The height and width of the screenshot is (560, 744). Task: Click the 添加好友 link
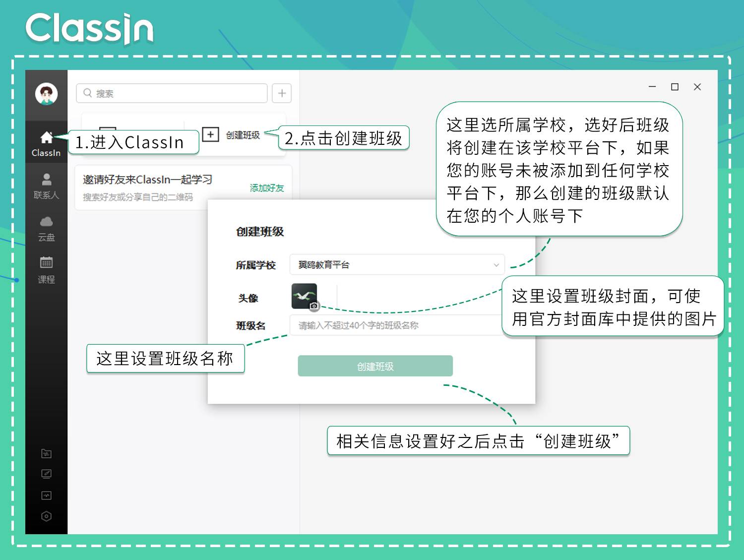tap(267, 188)
